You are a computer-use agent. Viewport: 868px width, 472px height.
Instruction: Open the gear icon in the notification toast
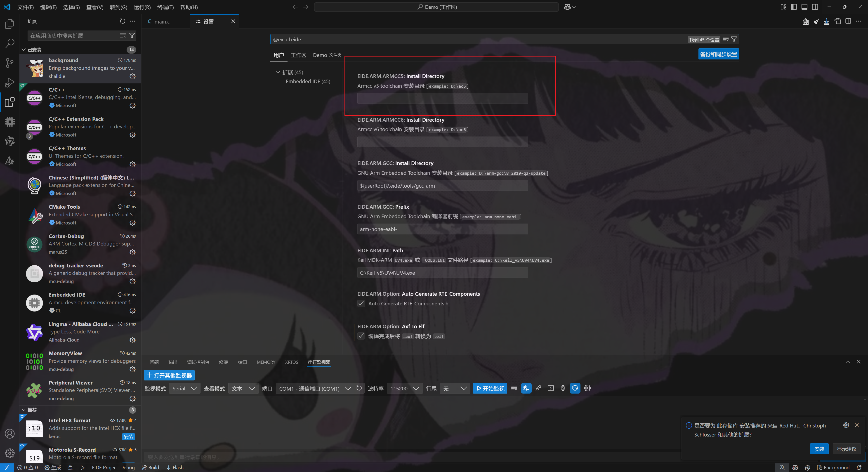(846, 425)
